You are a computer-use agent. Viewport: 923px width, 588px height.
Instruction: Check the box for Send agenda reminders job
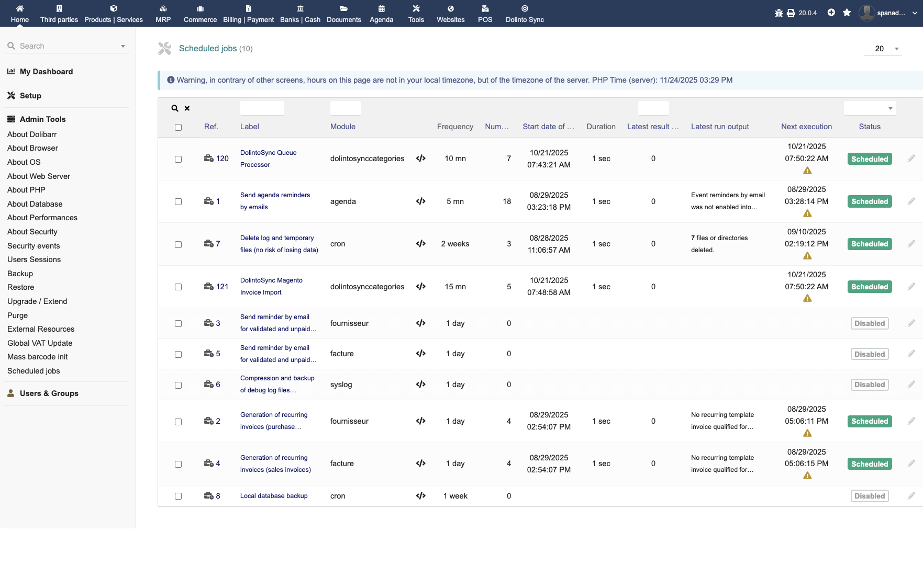(178, 202)
